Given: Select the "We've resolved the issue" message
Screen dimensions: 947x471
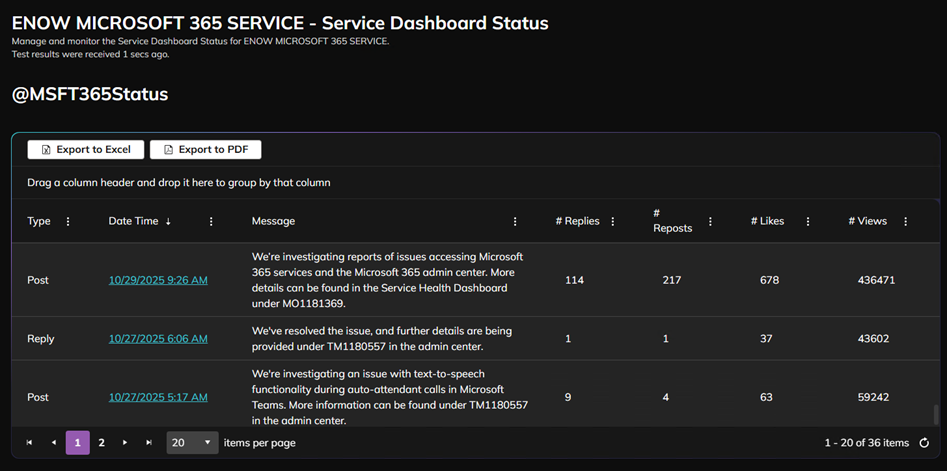Looking at the screenshot, I should 382,339.
